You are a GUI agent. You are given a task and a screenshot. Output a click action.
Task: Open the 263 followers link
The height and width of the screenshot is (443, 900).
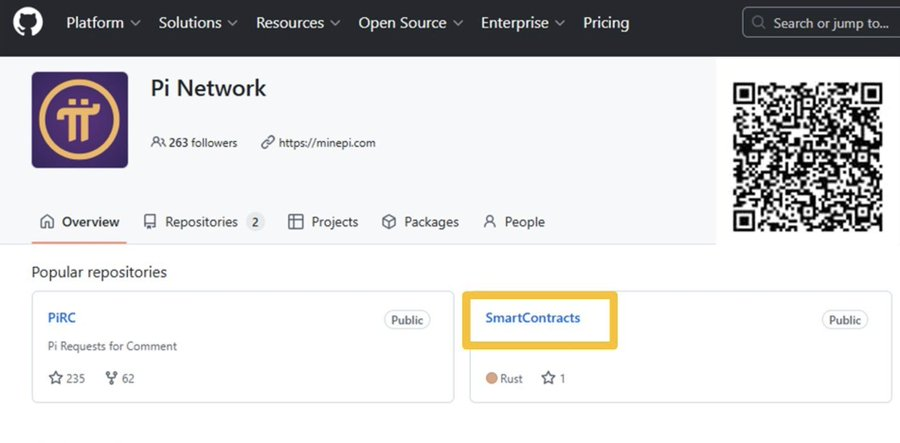click(x=194, y=143)
